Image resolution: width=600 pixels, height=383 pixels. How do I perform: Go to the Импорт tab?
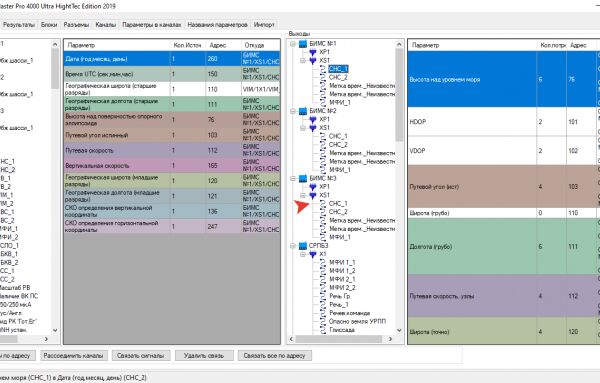pyautogui.click(x=264, y=24)
